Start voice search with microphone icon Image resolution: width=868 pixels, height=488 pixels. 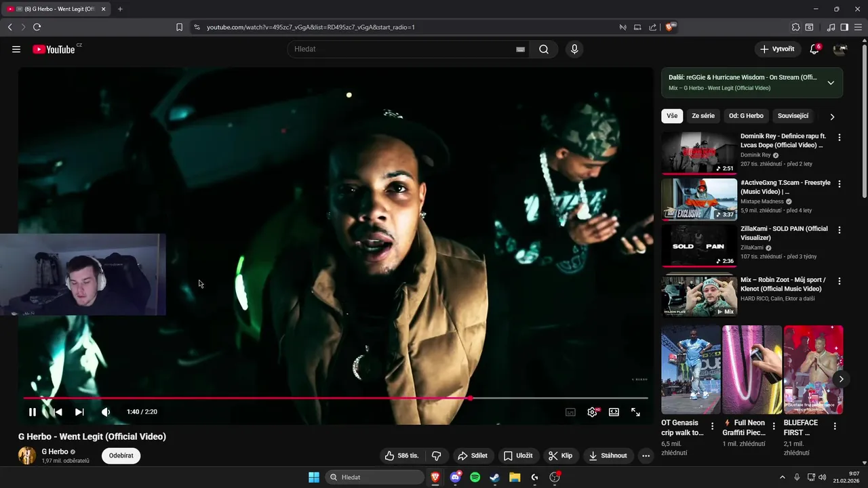point(574,49)
